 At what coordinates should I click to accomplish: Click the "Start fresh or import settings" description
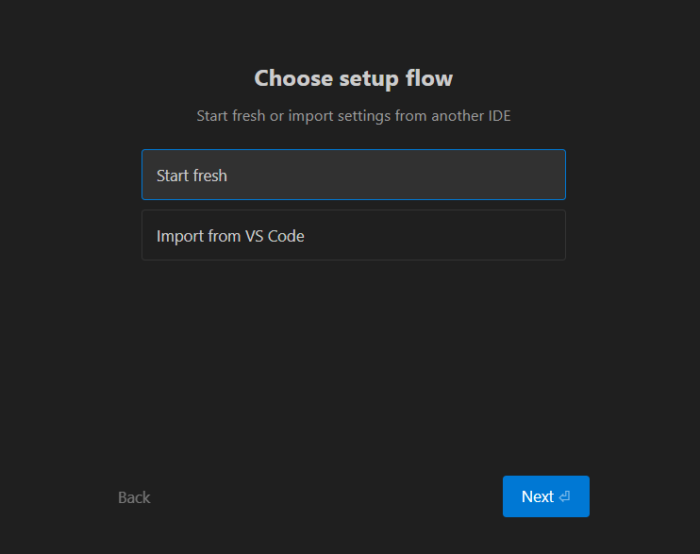353,116
